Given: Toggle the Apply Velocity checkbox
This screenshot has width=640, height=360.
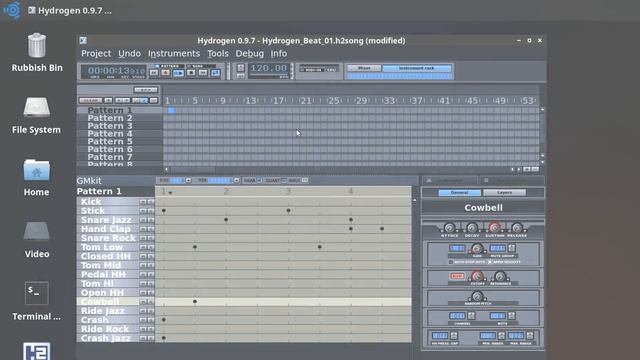Looking at the screenshot, I should 490,262.
